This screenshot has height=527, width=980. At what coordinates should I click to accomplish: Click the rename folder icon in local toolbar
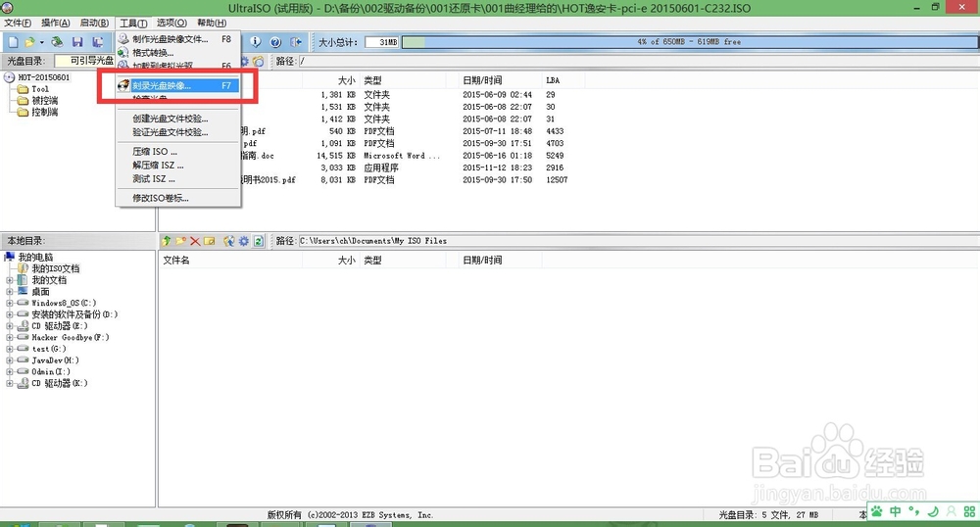pyautogui.click(x=210, y=241)
